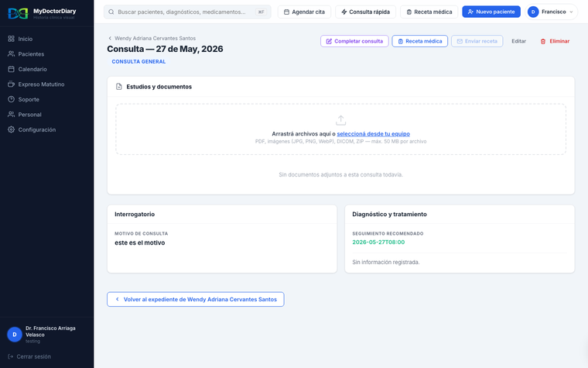Click Eliminar to delete consultation

pos(555,41)
